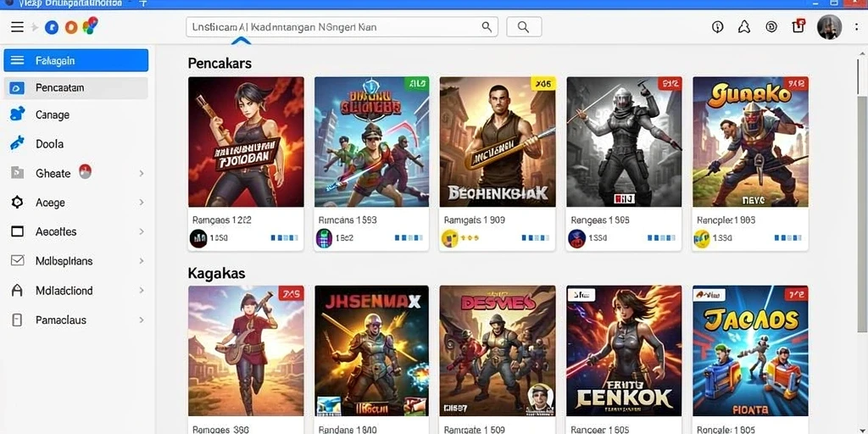Click the red badge next to Gheate
868x434 pixels.
(85, 171)
